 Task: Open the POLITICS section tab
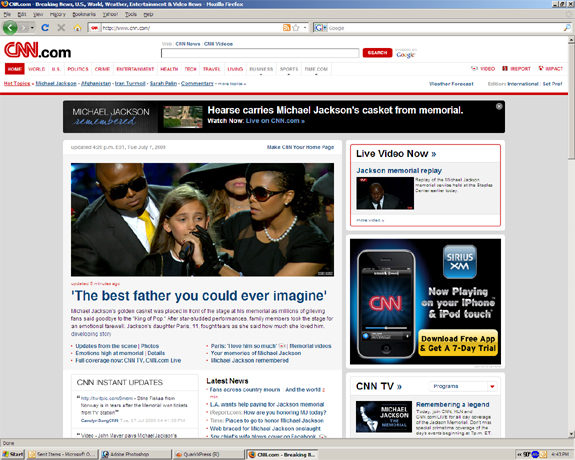tap(78, 69)
